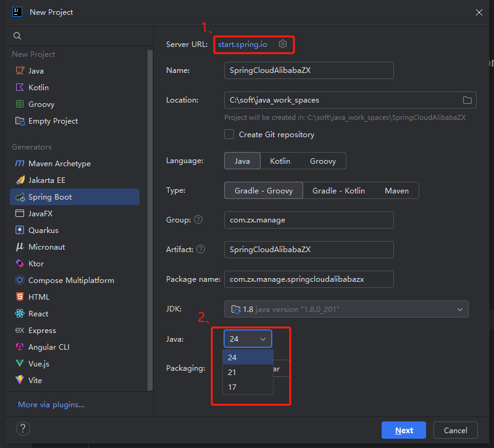The width and height of the screenshot is (494, 448).
Task: Click the Micronaut mu icon
Action: (20, 247)
